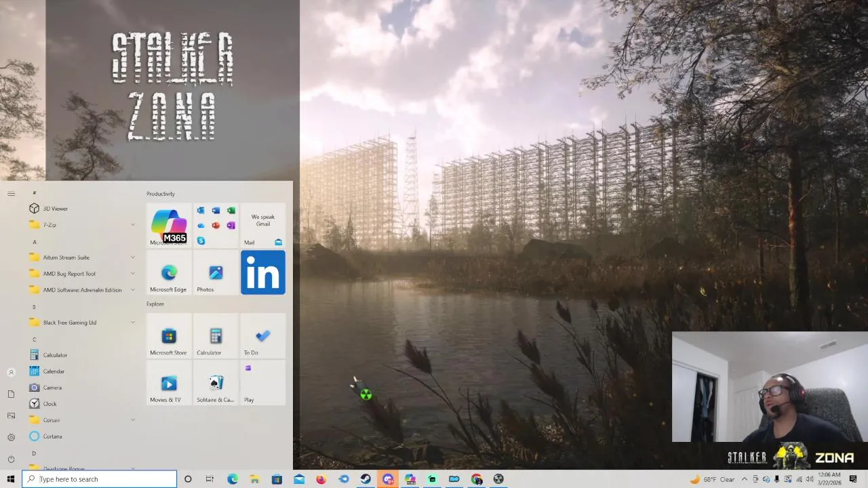Open the user account button

point(11,373)
